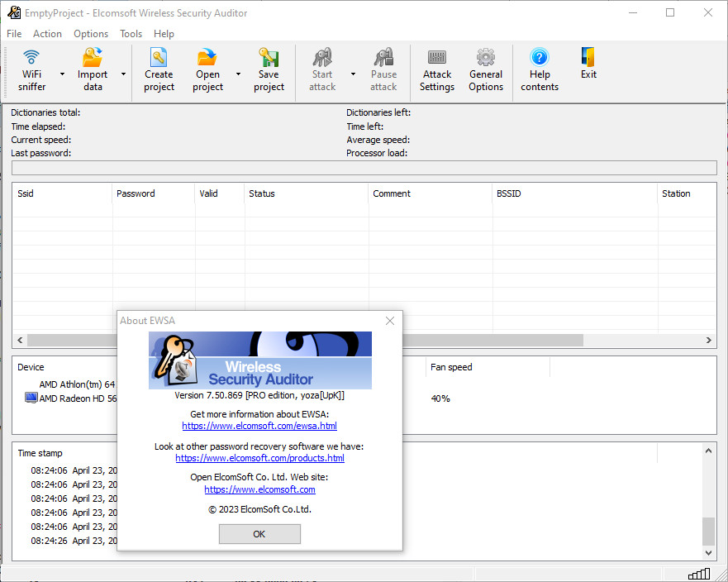The width and height of the screenshot is (728, 582).
Task: Click the Wireless Security Auditor banner image
Action: coord(260,360)
